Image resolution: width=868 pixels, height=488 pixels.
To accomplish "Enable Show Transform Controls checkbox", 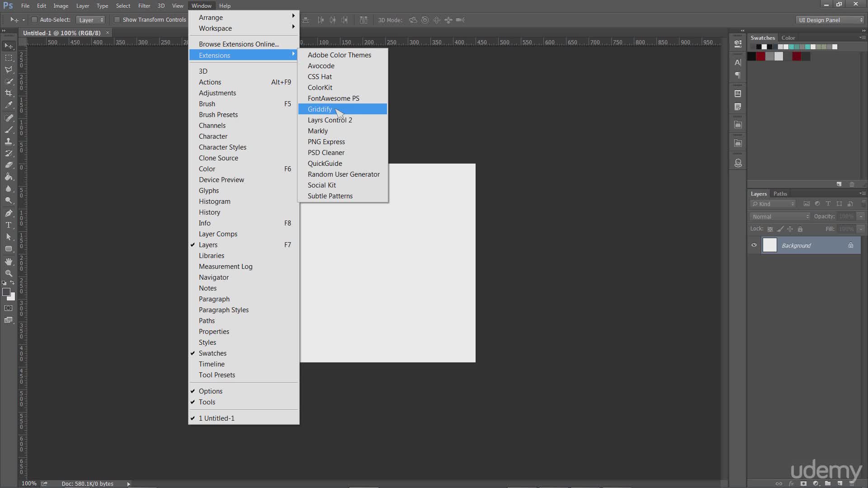I will click(117, 20).
